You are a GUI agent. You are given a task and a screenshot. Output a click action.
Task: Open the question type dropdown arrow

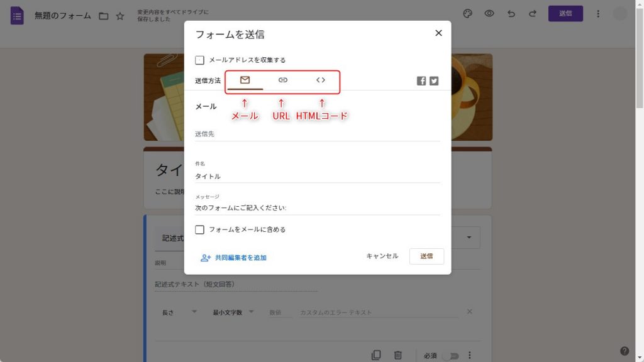click(469, 237)
